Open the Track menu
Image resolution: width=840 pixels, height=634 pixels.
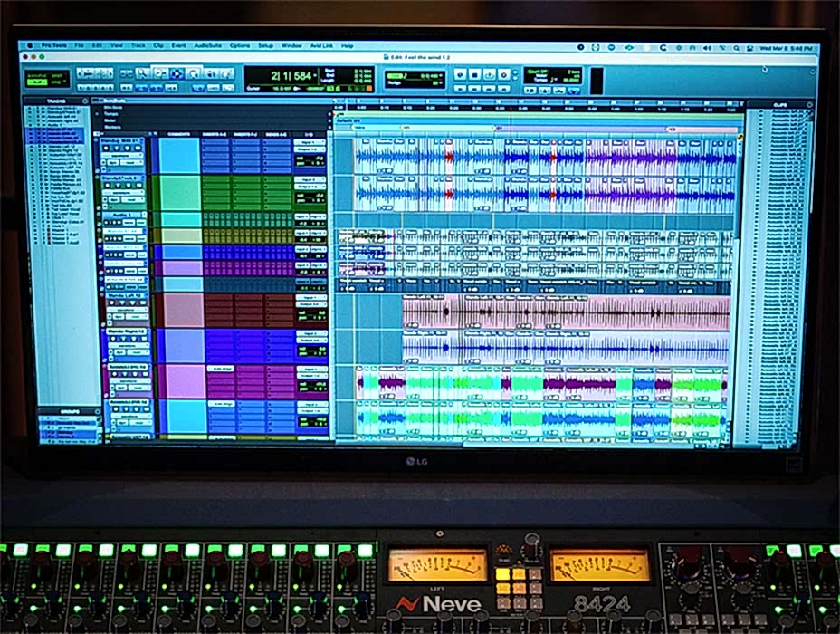click(138, 45)
